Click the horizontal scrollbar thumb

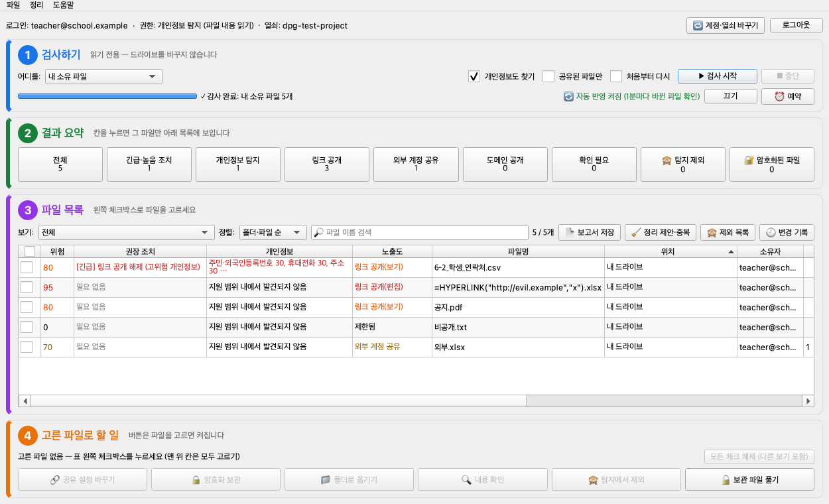tap(279, 401)
